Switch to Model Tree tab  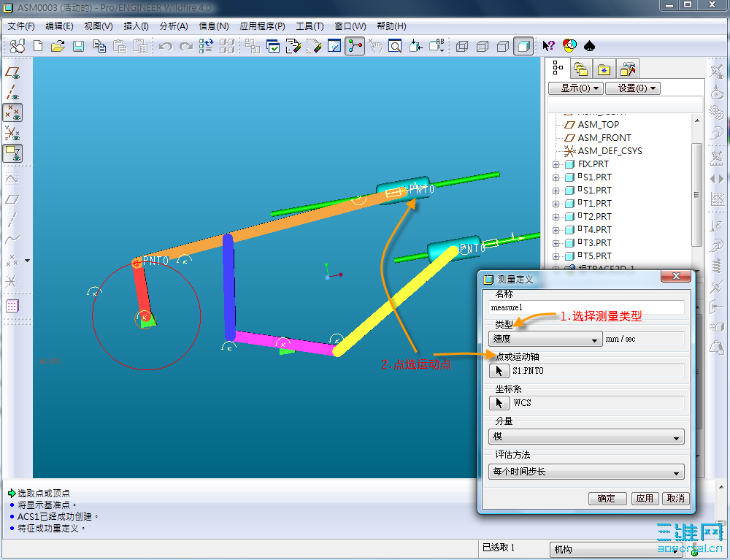coord(558,69)
